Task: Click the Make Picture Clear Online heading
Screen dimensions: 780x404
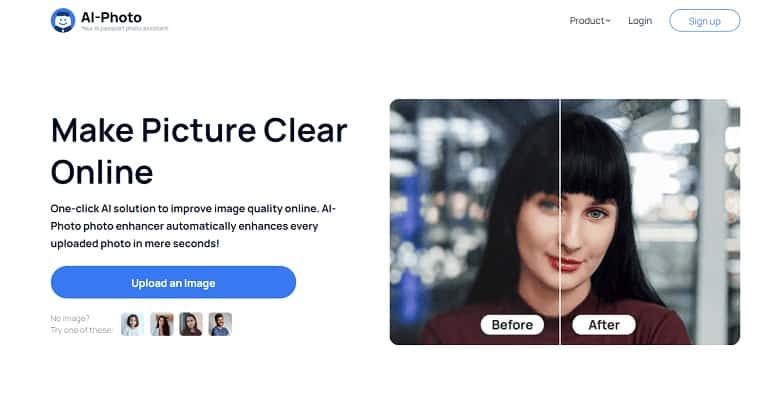Action: click(x=199, y=151)
